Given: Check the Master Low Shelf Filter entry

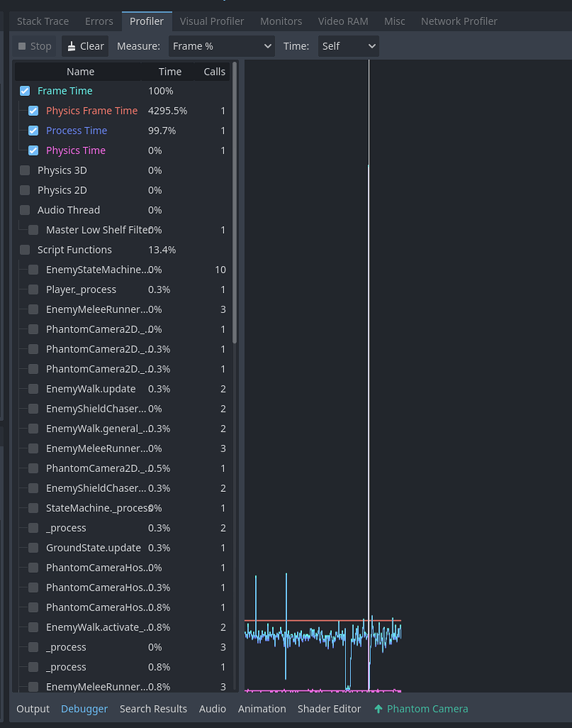Looking at the screenshot, I should pos(33,230).
